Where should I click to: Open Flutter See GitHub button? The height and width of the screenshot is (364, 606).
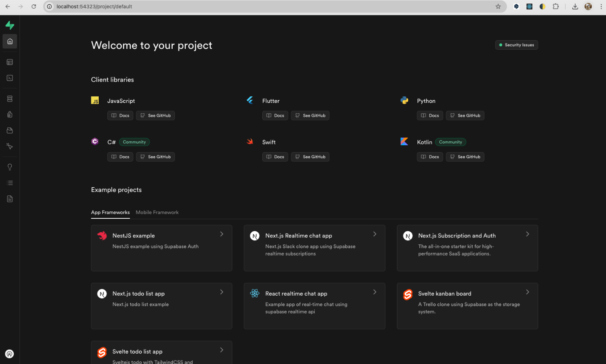(x=310, y=115)
